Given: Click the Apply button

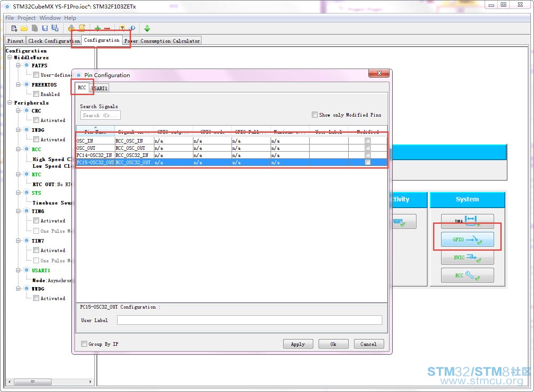Looking at the screenshot, I should 298,344.
